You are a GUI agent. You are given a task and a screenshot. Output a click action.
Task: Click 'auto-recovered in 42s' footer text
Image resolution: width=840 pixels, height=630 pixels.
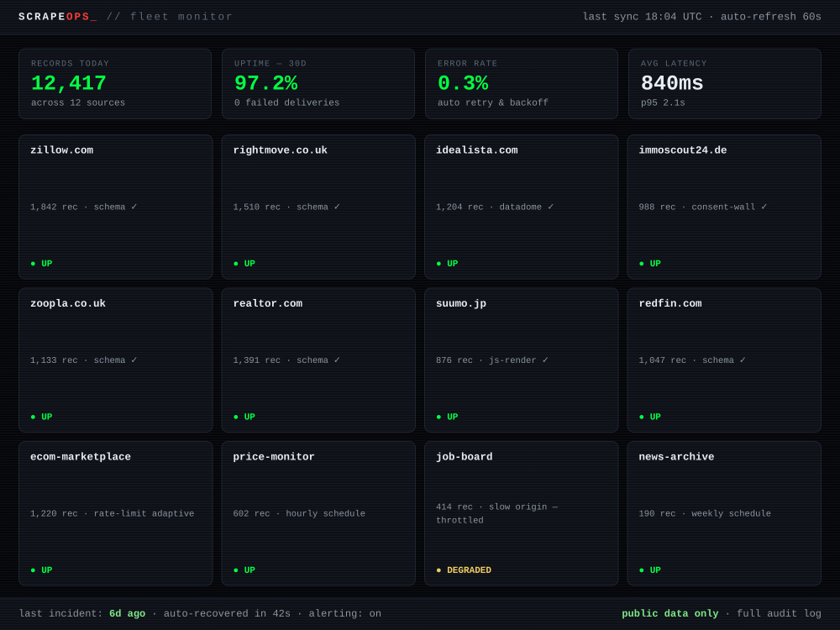coord(227,613)
